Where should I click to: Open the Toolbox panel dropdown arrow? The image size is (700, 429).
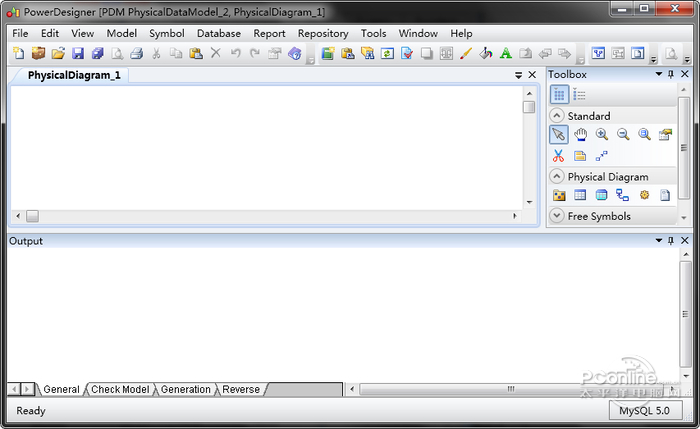click(658, 74)
